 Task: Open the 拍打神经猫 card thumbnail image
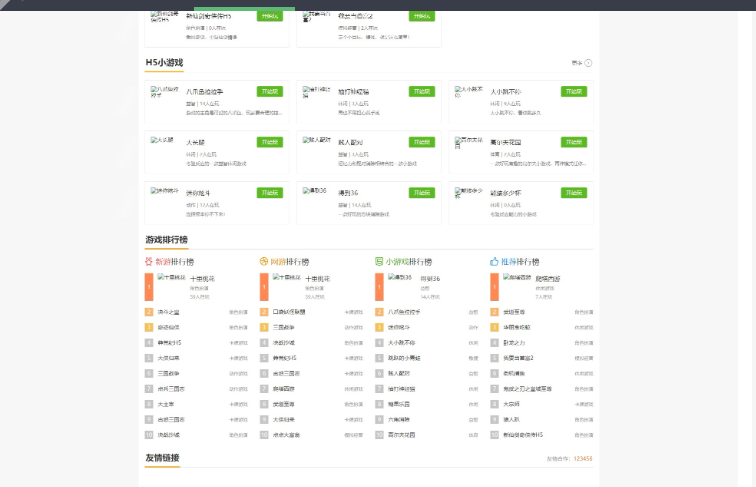(316, 92)
